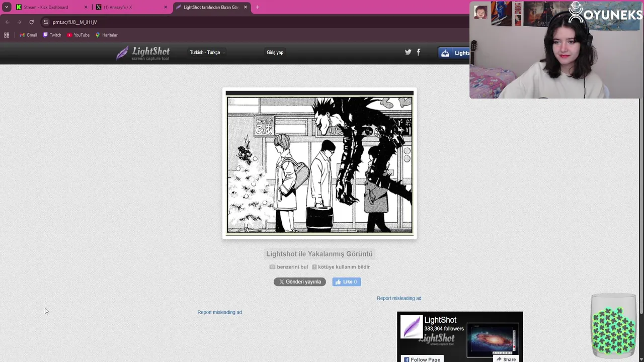The image size is (644, 362).
Task: Click the Follow Page button
Action: click(x=422, y=359)
